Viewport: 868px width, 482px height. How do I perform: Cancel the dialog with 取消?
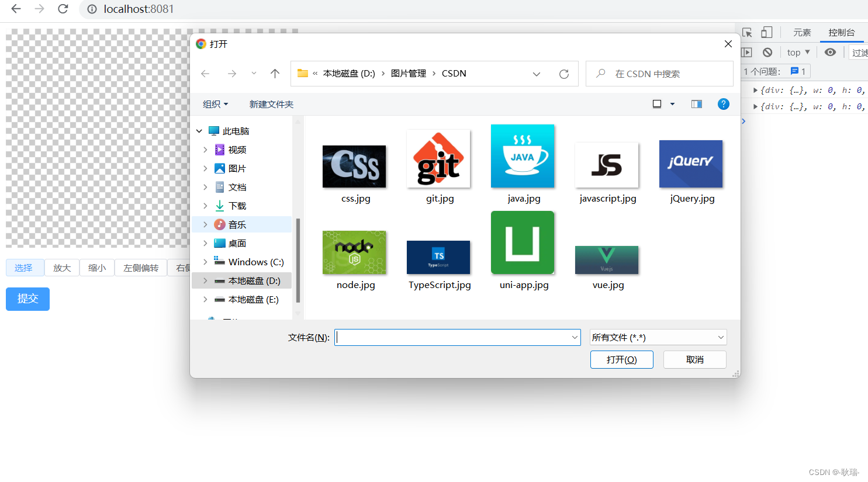tap(695, 360)
